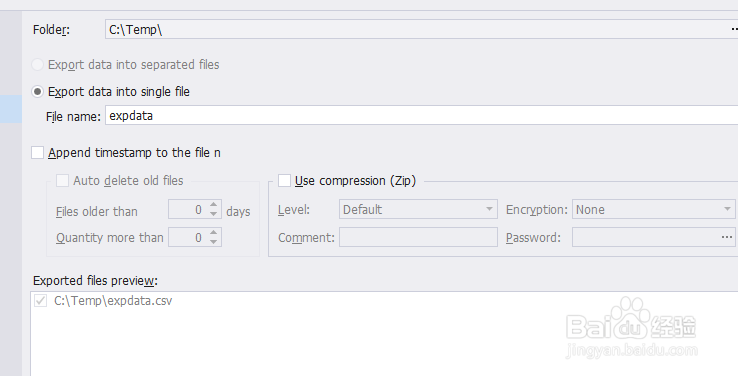Open the Encryption dropdown

click(x=653, y=209)
